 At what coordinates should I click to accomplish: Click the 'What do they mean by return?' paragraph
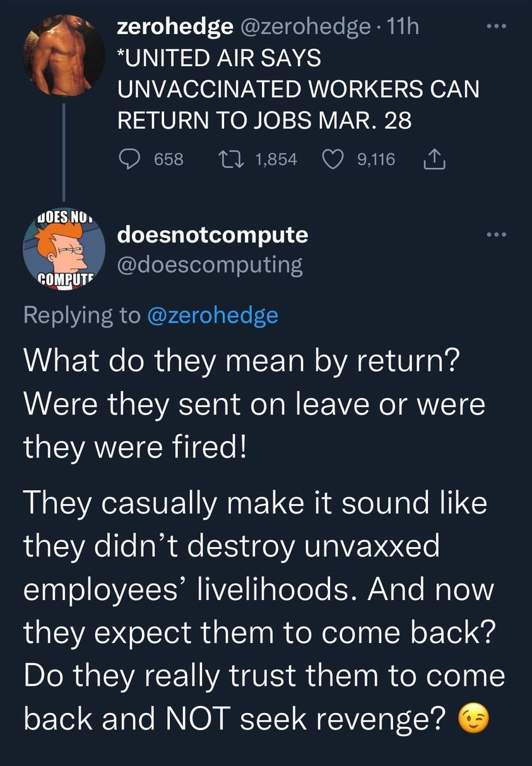252,404
